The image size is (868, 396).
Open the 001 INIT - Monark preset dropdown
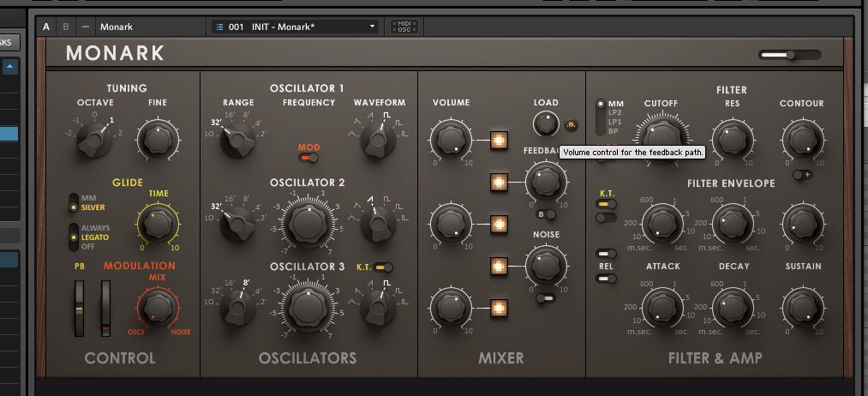tap(295, 27)
